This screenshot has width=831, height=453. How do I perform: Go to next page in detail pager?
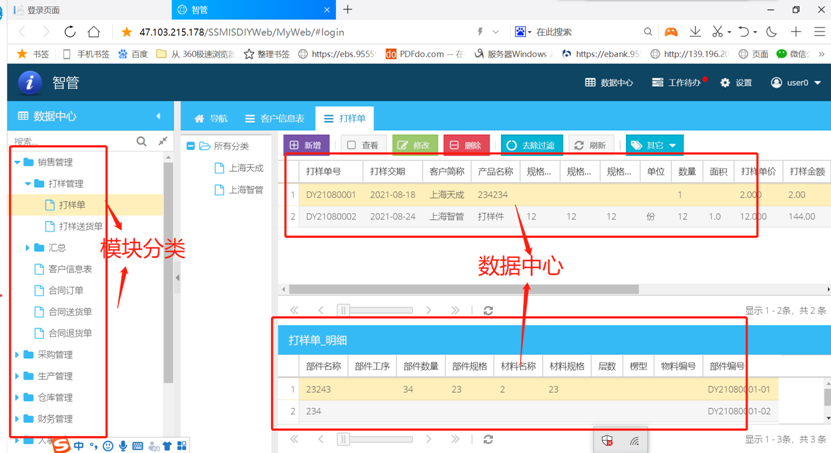point(428,439)
